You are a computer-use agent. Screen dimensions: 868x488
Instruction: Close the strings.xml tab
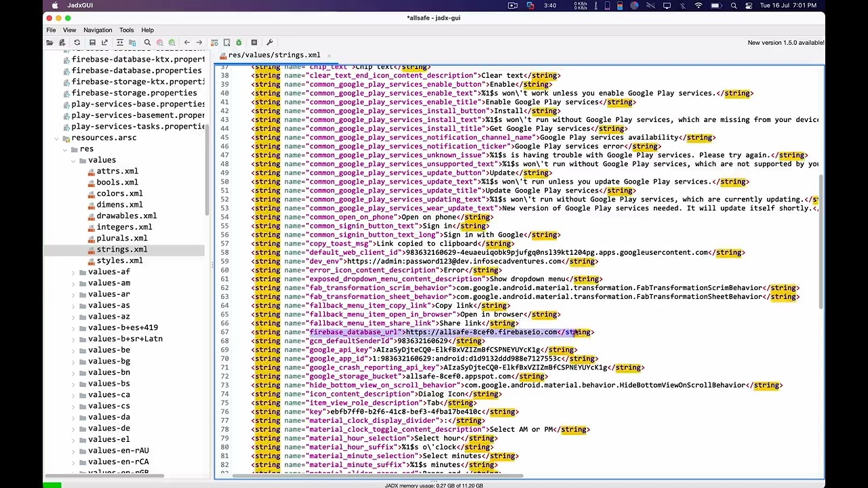point(329,56)
